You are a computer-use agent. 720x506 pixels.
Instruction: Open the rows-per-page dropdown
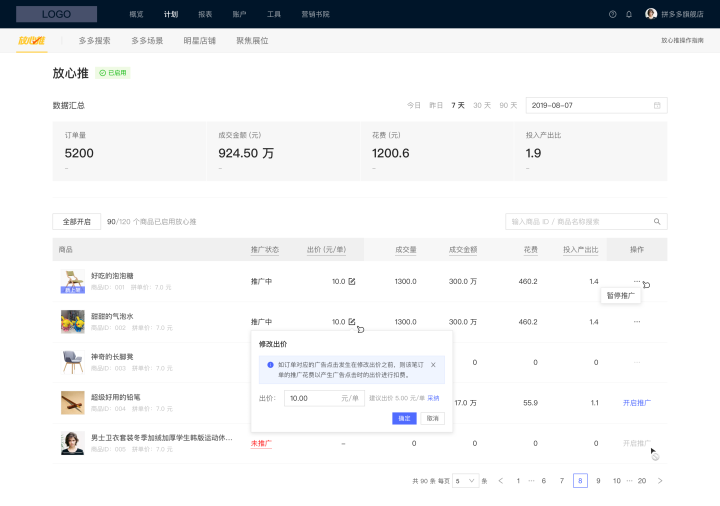point(465,481)
